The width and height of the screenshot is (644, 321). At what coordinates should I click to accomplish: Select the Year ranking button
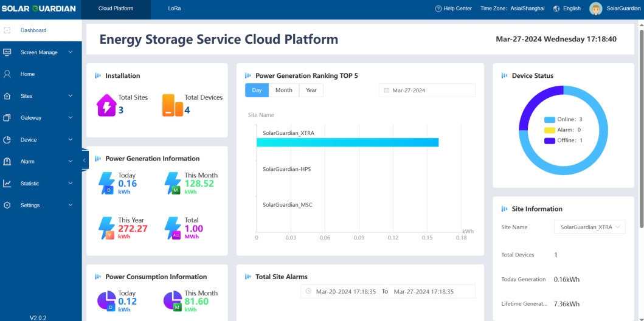pos(311,90)
